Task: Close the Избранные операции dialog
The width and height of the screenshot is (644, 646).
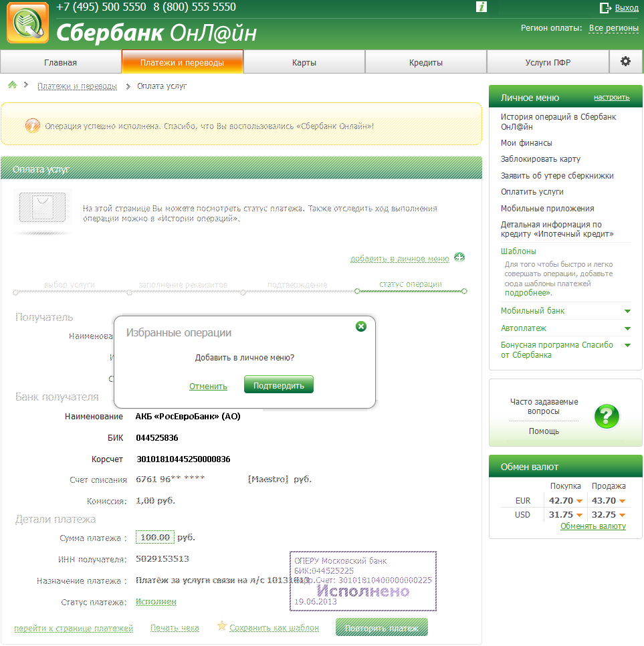Action: [x=361, y=326]
